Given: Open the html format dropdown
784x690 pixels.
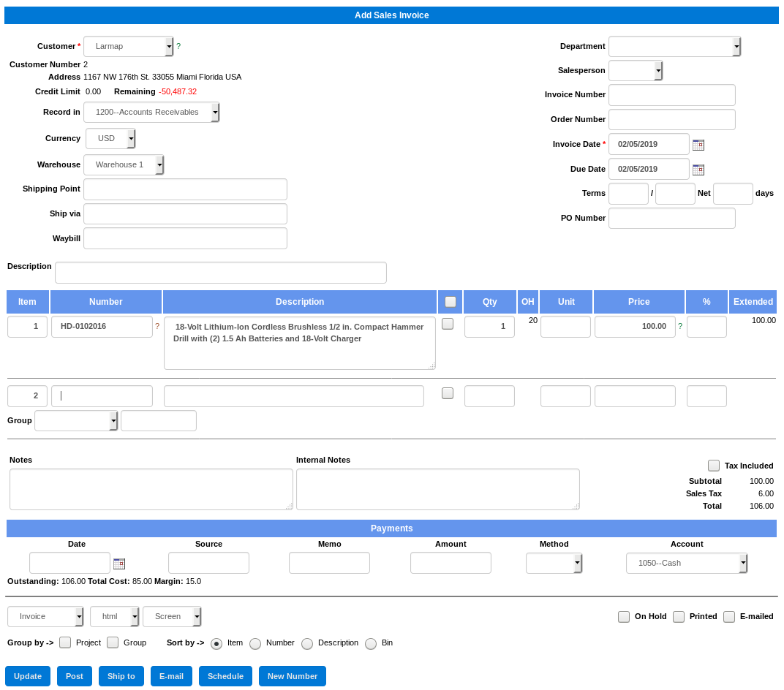Looking at the screenshot, I should [115, 617].
